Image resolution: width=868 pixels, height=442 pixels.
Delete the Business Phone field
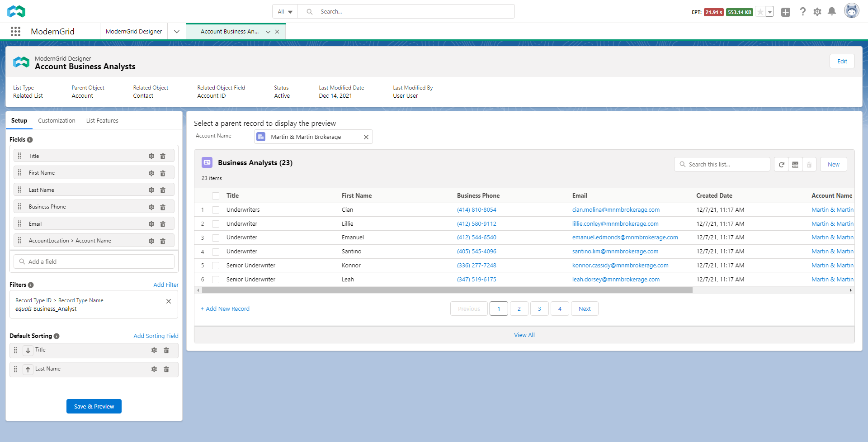pyautogui.click(x=163, y=207)
